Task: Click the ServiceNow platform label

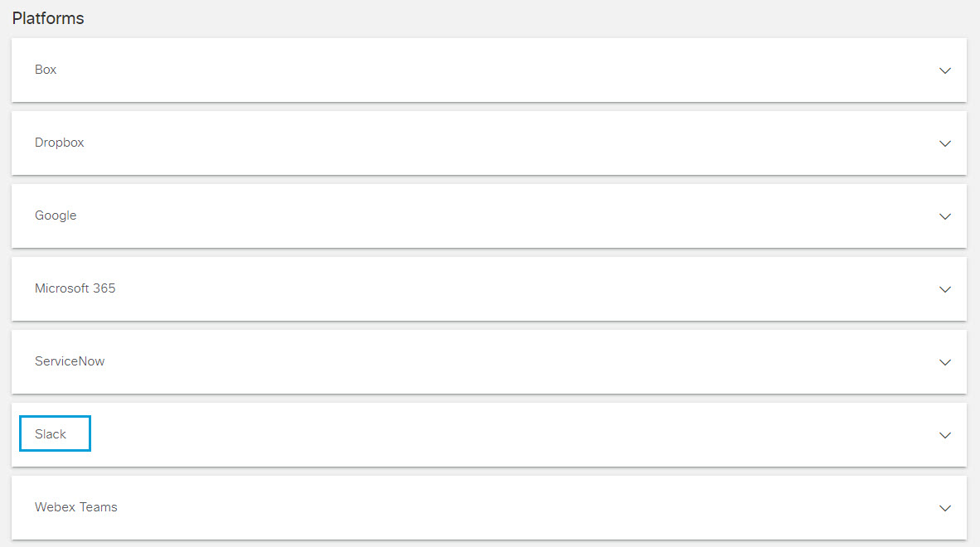Action: pyautogui.click(x=70, y=361)
